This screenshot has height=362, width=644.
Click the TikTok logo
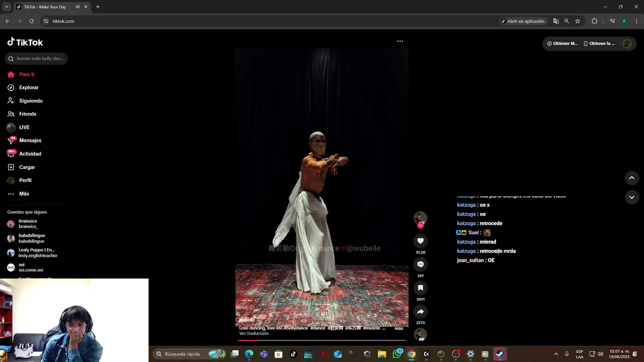[x=25, y=42]
